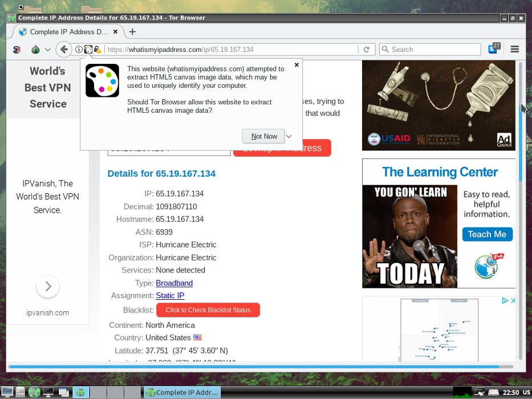Show site identity information icon
This screenshot has width=532, height=399.
click(78, 50)
